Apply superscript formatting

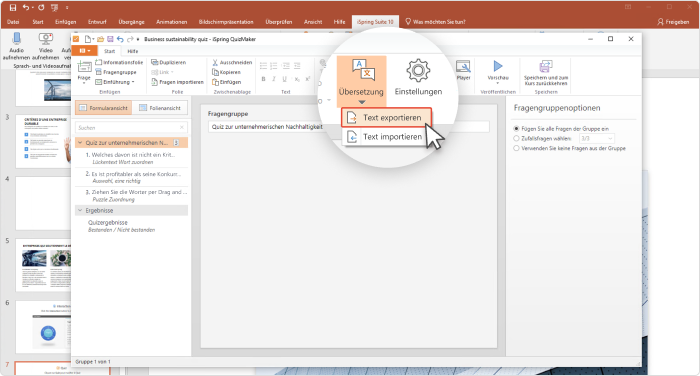coord(308,79)
